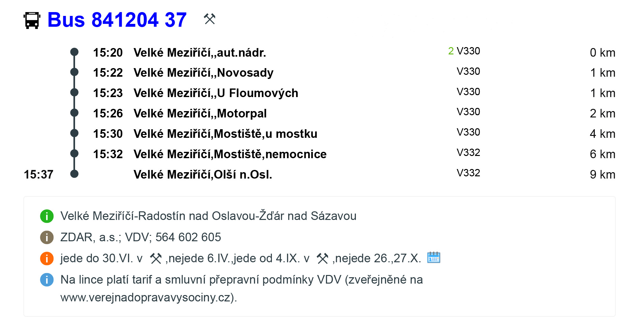Click the timeline dot at 15:20 departure

[x=74, y=52]
